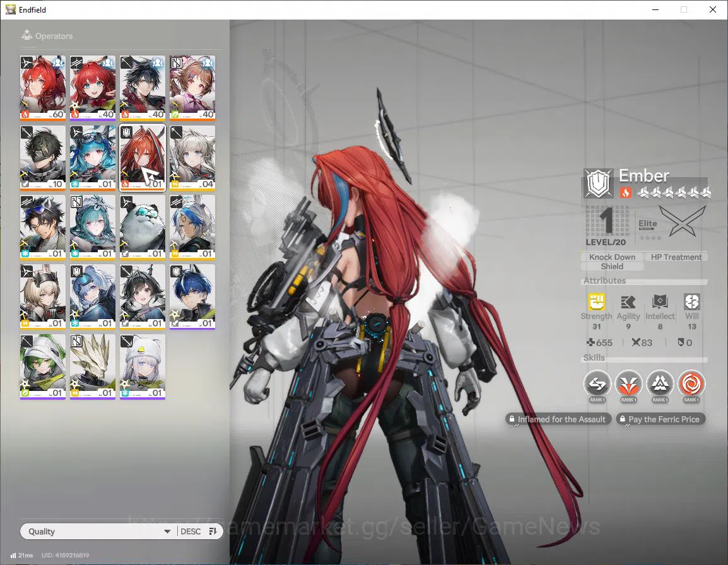Select the Knock Down tag
This screenshot has width=728, height=565.
click(612, 257)
